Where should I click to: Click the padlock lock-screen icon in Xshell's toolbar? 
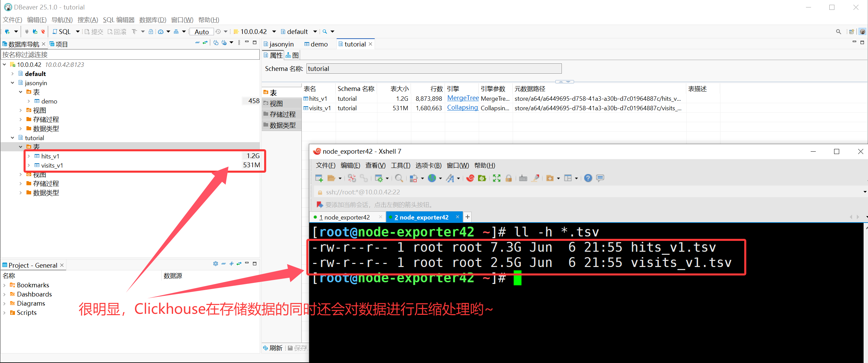[509, 178]
